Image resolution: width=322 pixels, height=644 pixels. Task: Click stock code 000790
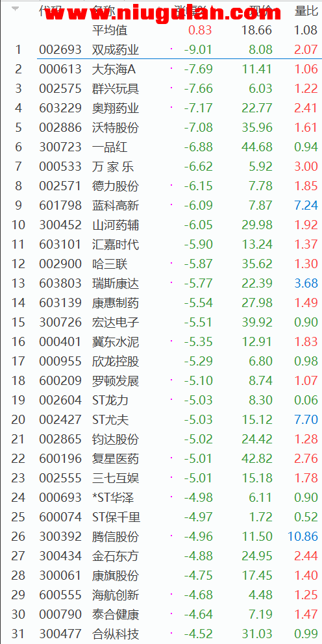(x=60, y=614)
